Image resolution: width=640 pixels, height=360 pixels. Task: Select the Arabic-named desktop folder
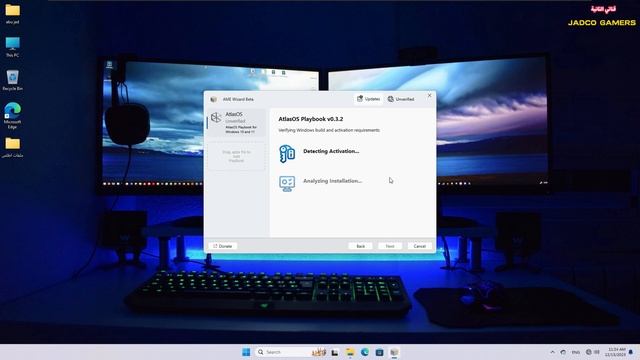pyautogui.click(x=13, y=147)
